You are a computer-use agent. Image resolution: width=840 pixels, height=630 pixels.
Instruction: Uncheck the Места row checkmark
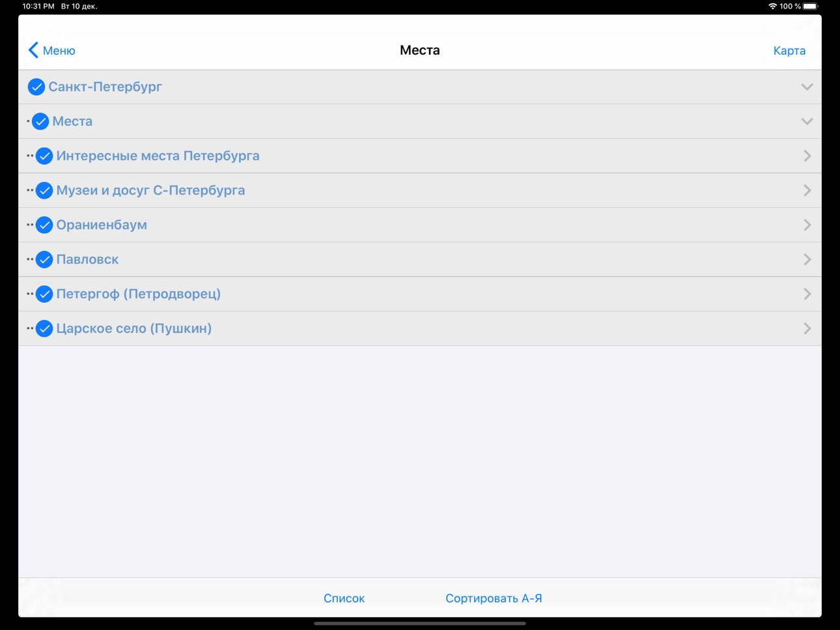point(40,121)
